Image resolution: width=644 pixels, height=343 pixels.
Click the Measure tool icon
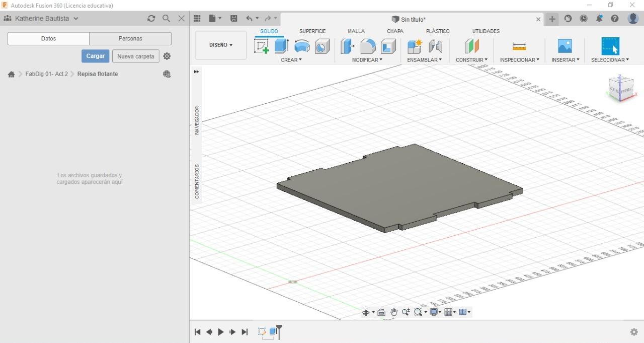(519, 46)
